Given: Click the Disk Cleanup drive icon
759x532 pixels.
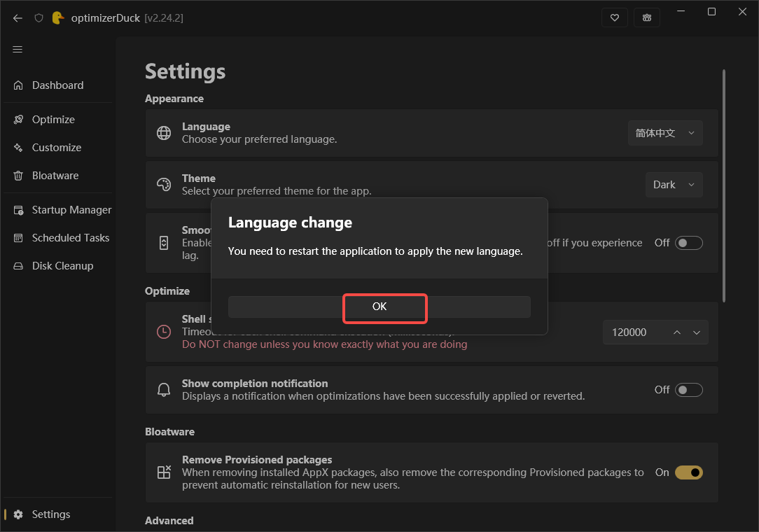Looking at the screenshot, I should [18, 266].
